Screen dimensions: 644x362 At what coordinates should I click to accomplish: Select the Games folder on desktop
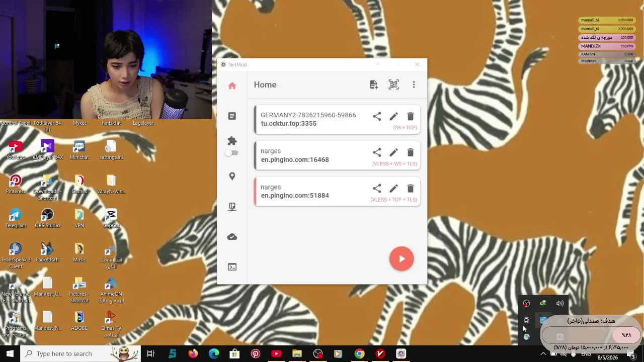pyautogui.click(x=79, y=184)
